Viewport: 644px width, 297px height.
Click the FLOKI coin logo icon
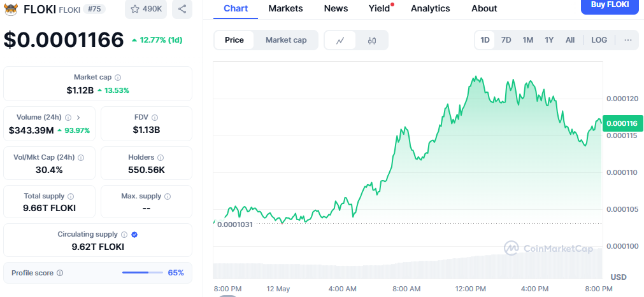pos(11,9)
